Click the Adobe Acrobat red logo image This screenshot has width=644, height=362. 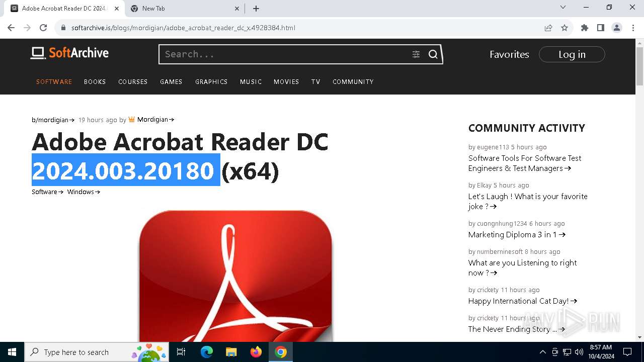click(x=235, y=277)
